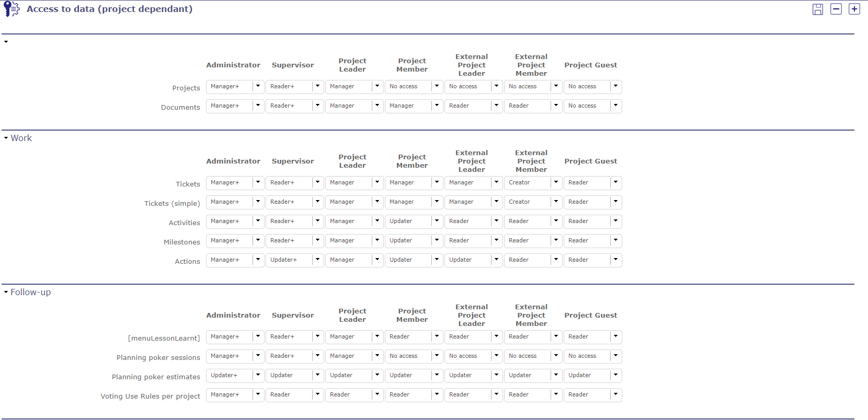Screen dimensions: 868x420
Task: Open the External Project Leader dropdown for Documents
Action: (x=496, y=106)
